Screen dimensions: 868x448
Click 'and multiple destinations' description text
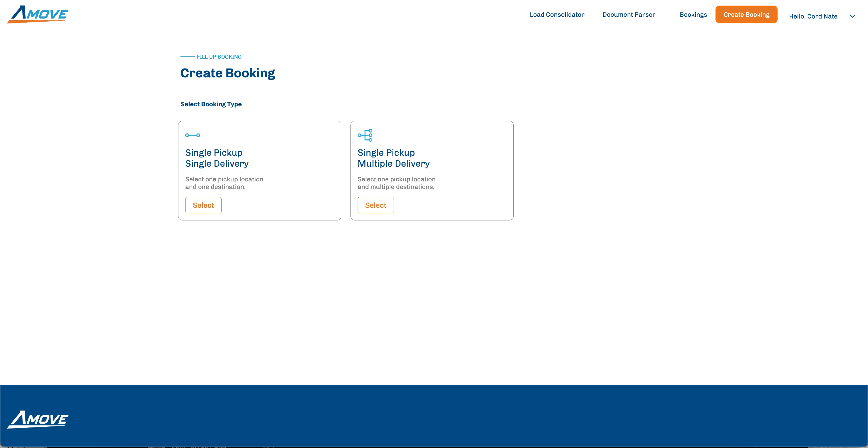pyautogui.click(x=396, y=187)
